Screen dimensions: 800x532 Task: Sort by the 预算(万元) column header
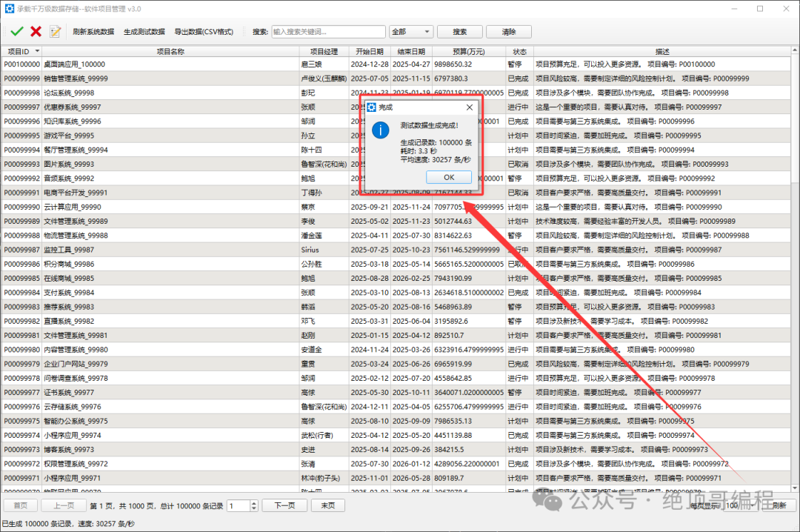pyautogui.click(x=469, y=52)
